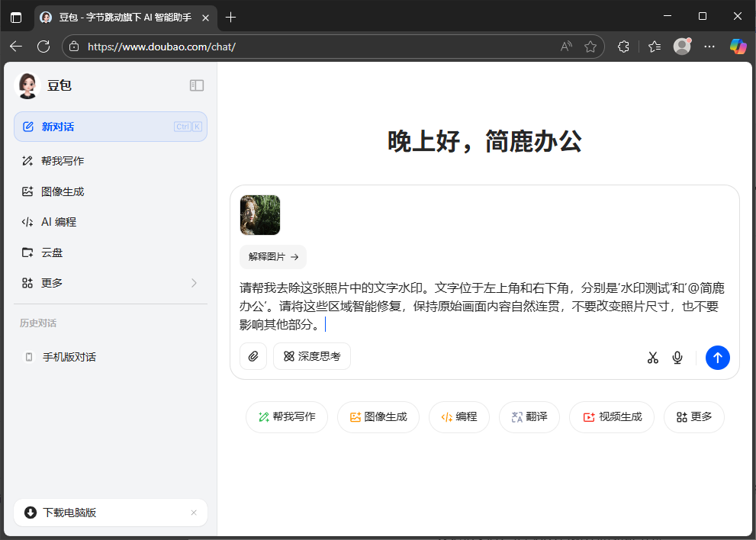Click the scissors screenshot icon in input box
This screenshot has height=540, width=756.
click(652, 357)
